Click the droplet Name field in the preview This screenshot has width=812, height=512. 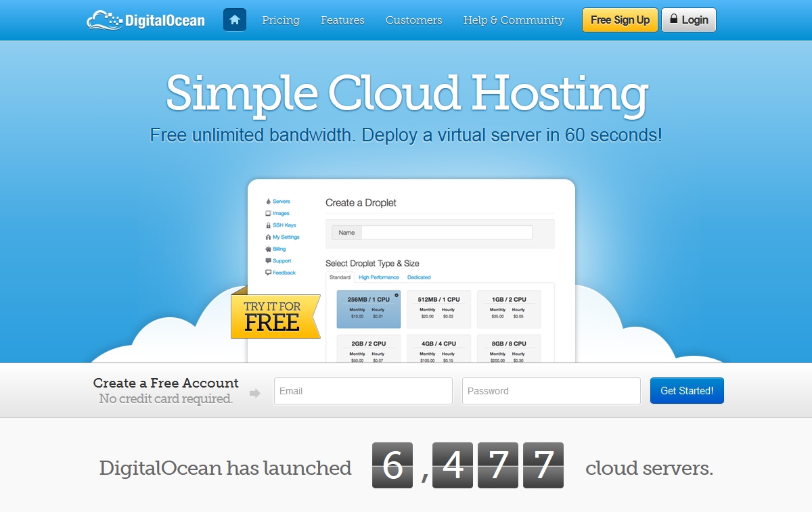[447, 233]
